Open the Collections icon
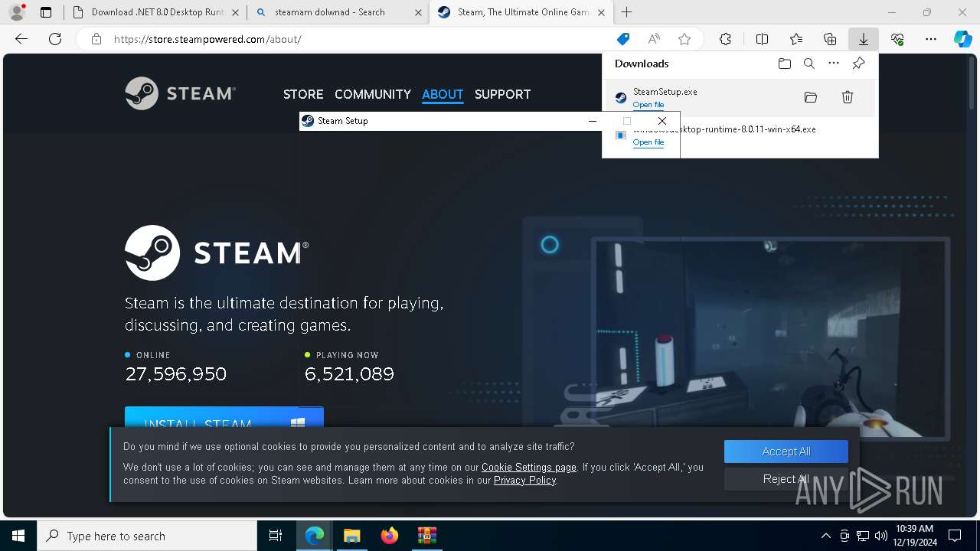980x551 pixels. tap(830, 39)
